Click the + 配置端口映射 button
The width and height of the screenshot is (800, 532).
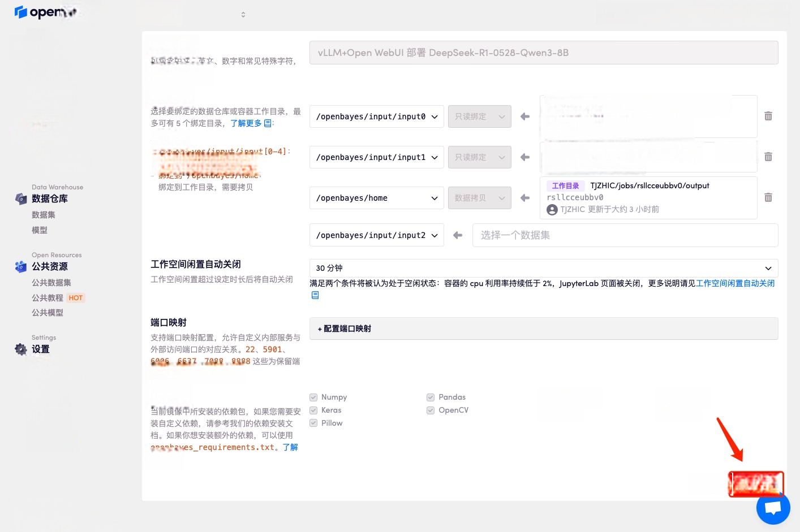(544, 328)
